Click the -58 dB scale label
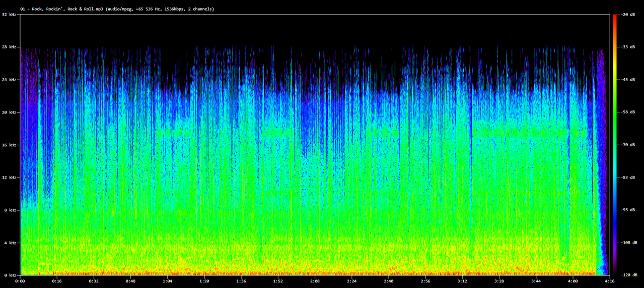 [x=628, y=112]
